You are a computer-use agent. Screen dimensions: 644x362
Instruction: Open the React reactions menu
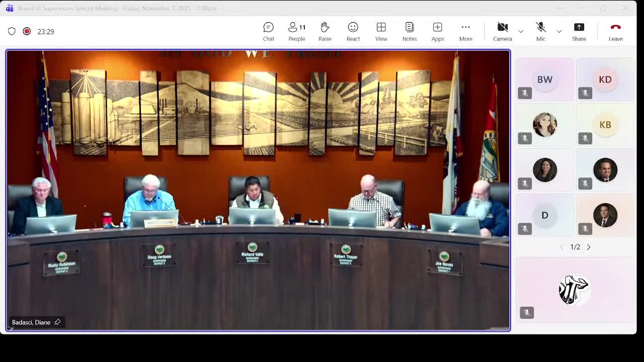pyautogui.click(x=353, y=31)
